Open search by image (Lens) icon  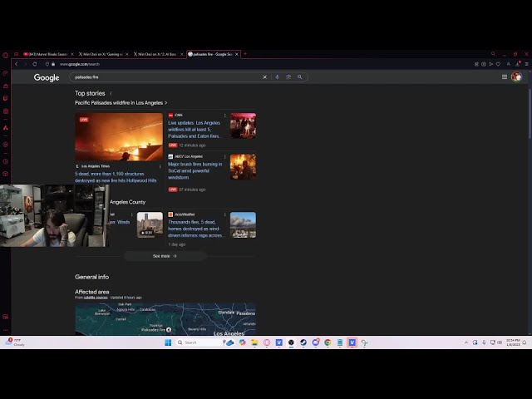(288, 77)
